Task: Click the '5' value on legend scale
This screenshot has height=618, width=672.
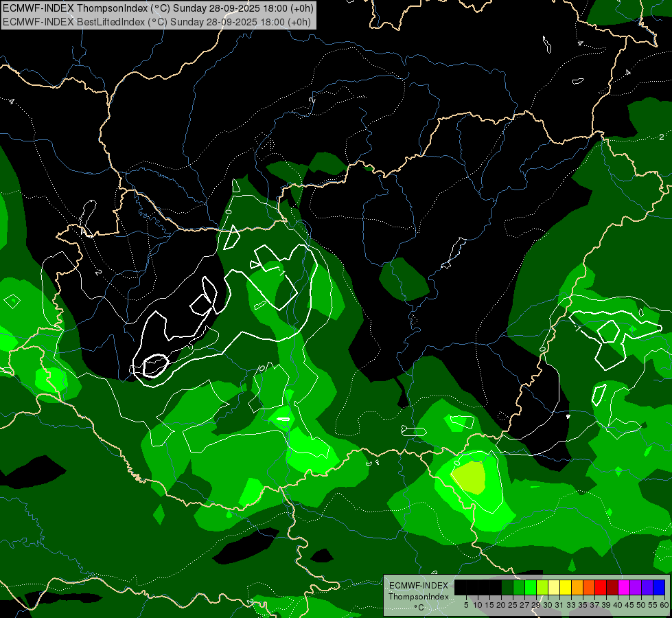Action: (x=466, y=605)
